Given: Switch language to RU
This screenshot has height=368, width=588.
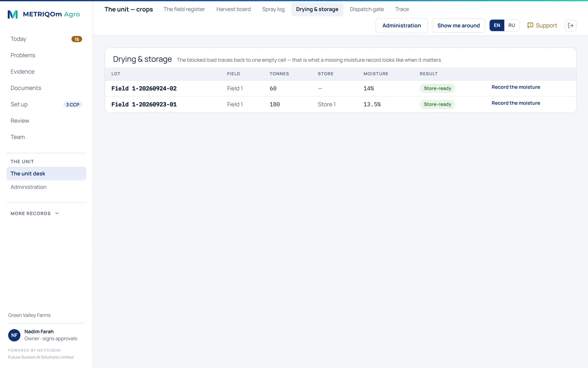Looking at the screenshot, I should [512, 25].
